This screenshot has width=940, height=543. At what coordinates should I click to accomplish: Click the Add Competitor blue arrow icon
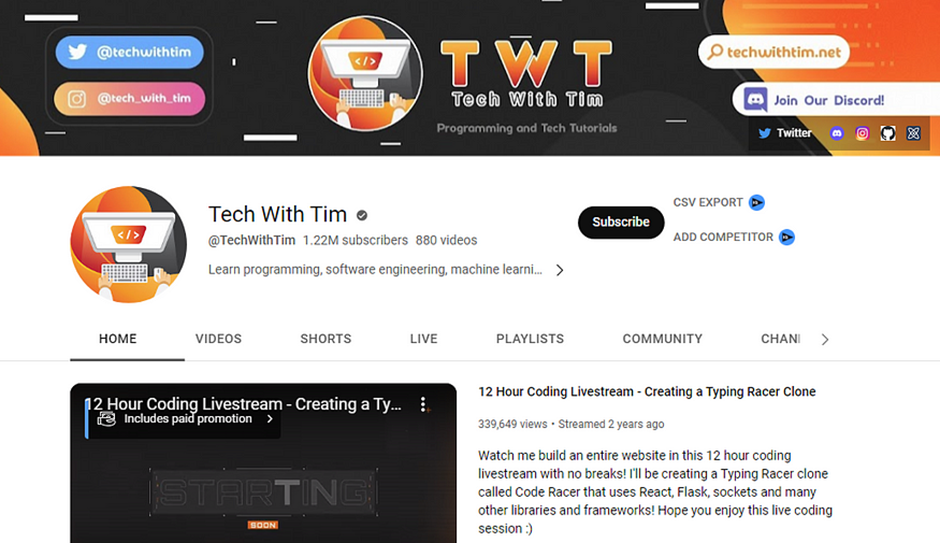tap(787, 237)
